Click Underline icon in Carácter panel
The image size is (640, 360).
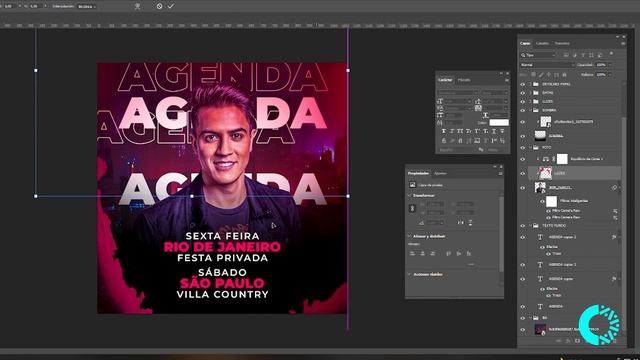(494, 131)
